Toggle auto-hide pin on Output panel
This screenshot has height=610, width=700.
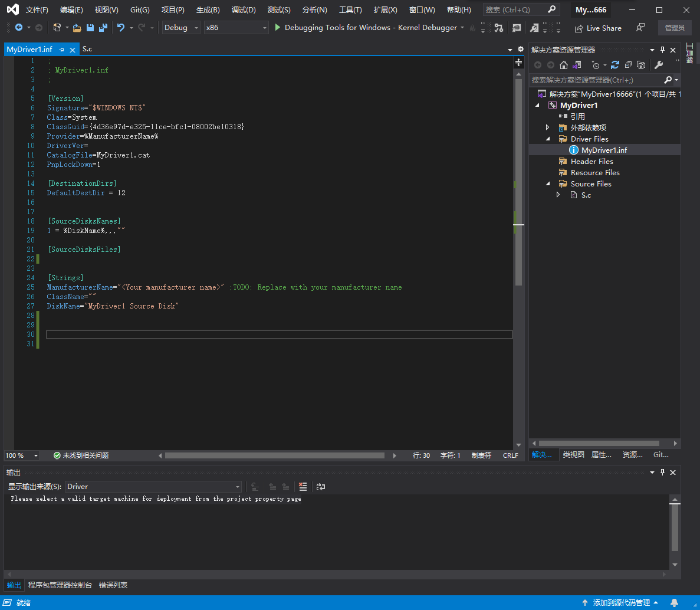click(662, 473)
